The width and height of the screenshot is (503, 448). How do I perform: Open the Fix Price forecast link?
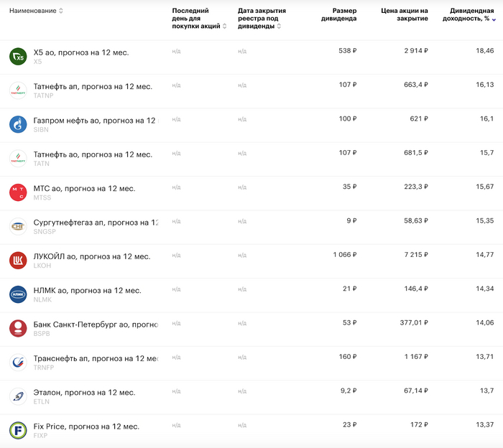click(x=86, y=426)
